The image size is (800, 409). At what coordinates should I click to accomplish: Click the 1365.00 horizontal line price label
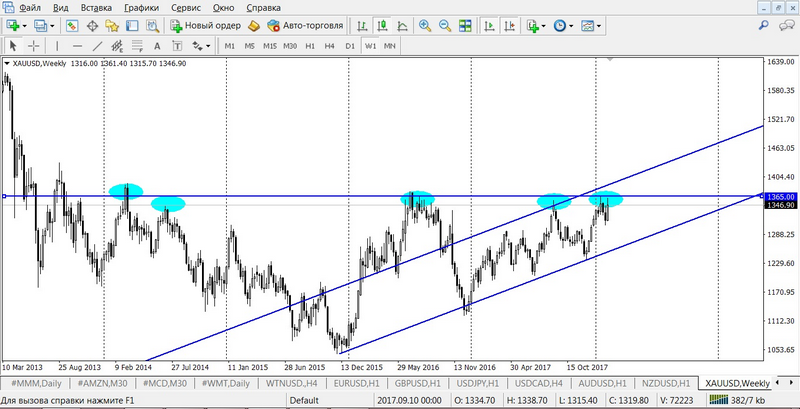(780, 197)
